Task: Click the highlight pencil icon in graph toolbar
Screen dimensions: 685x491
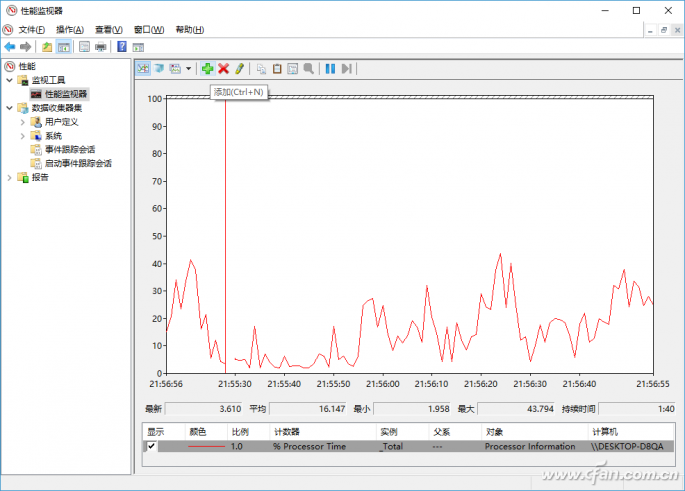Action: [x=239, y=68]
